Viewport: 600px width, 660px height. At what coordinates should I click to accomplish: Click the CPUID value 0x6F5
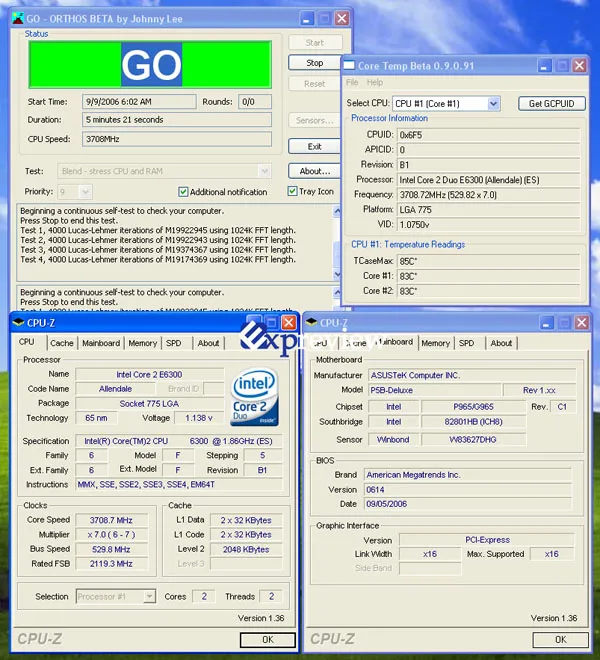(488, 135)
